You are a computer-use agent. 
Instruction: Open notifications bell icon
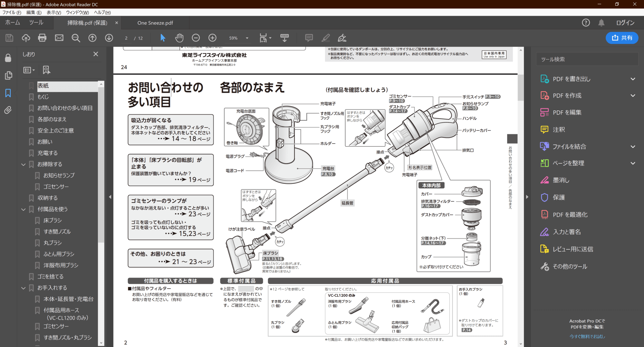tap(601, 23)
